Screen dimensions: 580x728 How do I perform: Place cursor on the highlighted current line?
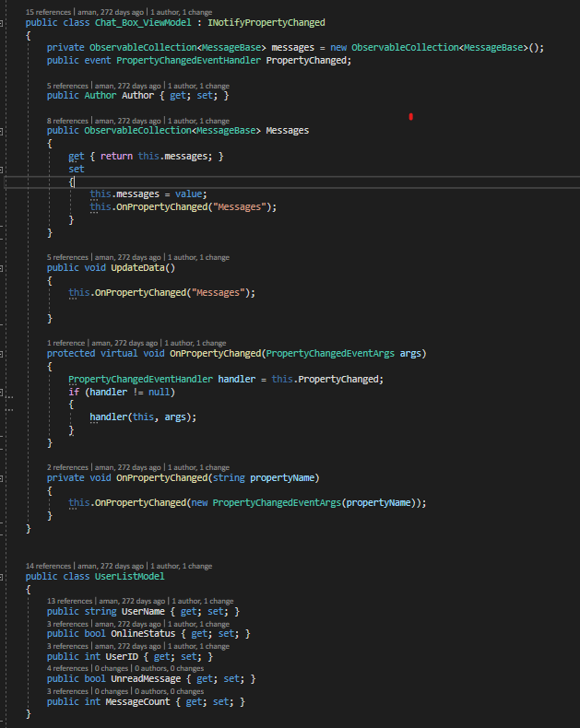292,182
